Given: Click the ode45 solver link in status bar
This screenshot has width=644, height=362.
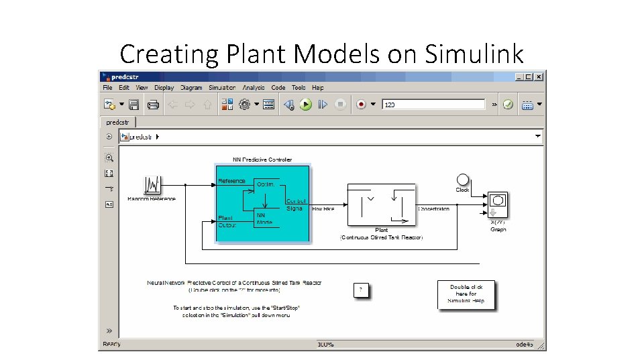Looking at the screenshot, I should [x=525, y=345].
